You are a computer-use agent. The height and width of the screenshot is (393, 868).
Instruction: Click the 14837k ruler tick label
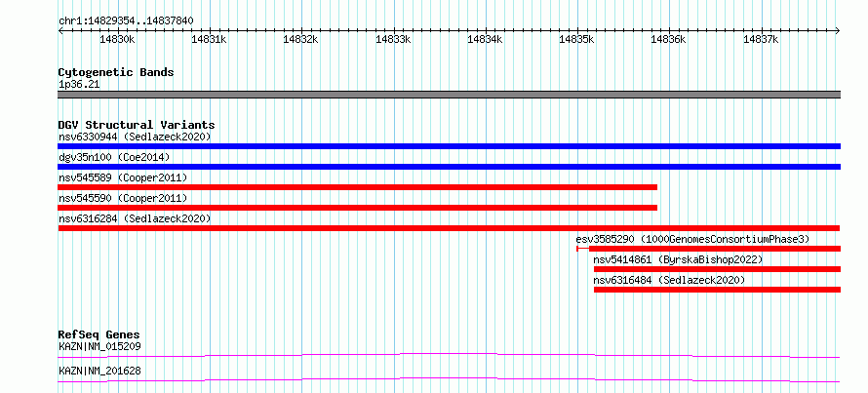click(761, 39)
